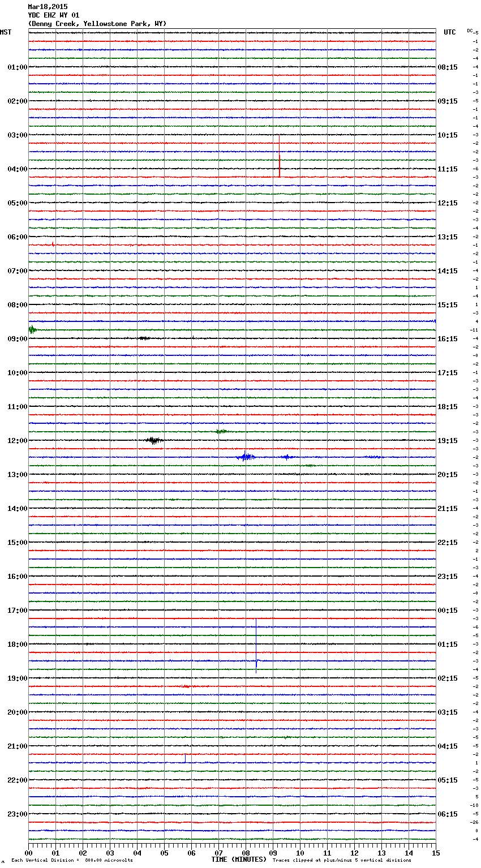Click minute 05 on the time axis
Screen dimensions: 481x868
coord(164,853)
